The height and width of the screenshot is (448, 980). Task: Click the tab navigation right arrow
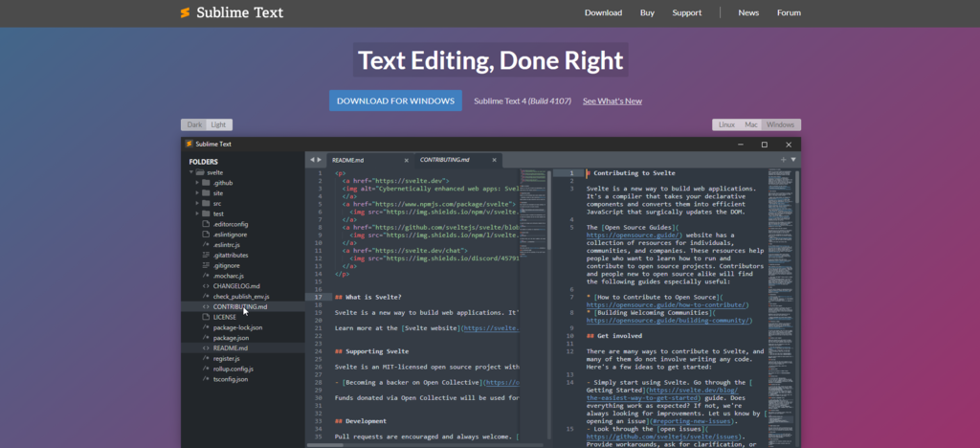[x=319, y=159]
